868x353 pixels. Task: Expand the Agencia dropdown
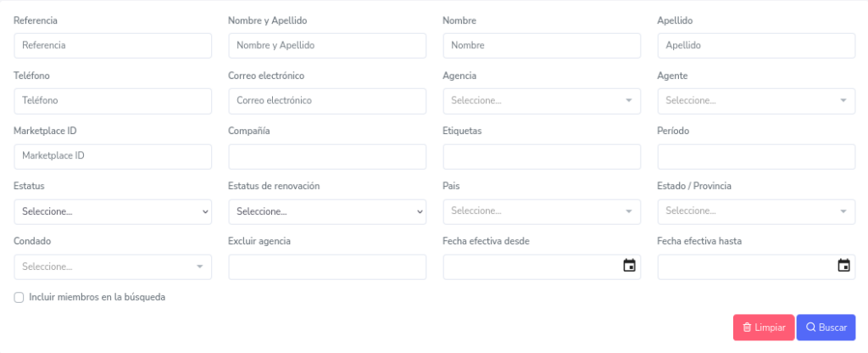pyautogui.click(x=542, y=101)
